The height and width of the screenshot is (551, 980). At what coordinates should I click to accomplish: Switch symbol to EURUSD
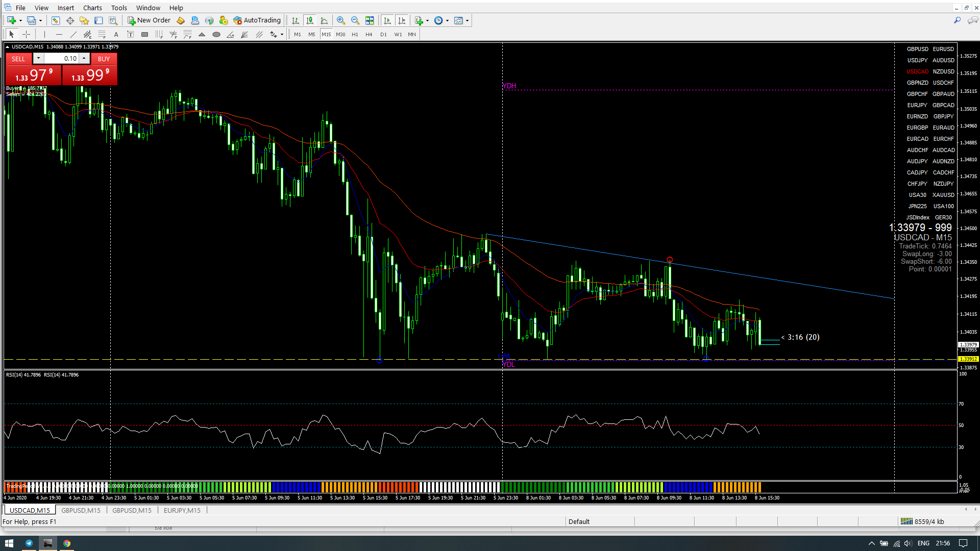[x=943, y=49]
